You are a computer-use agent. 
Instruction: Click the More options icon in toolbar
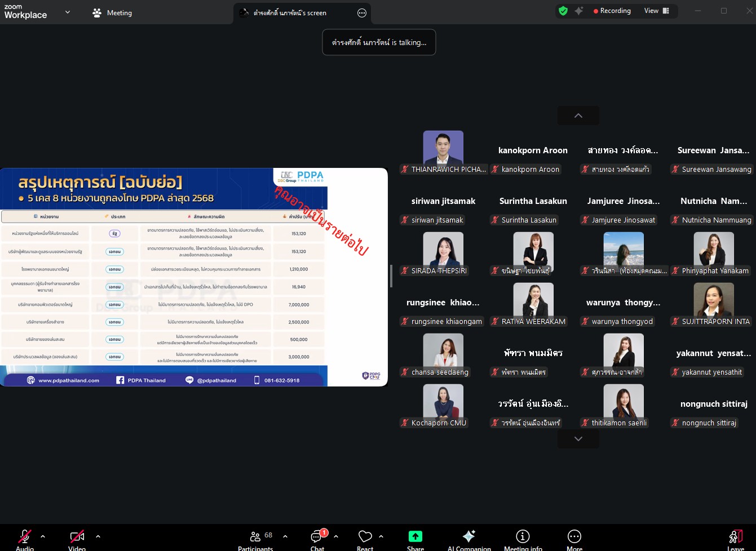point(574,539)
